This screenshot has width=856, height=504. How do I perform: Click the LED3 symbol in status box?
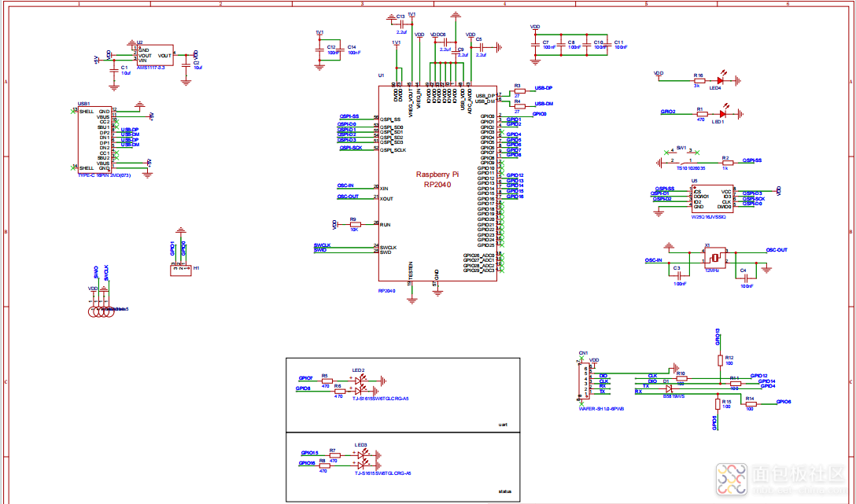pos(361,460)
